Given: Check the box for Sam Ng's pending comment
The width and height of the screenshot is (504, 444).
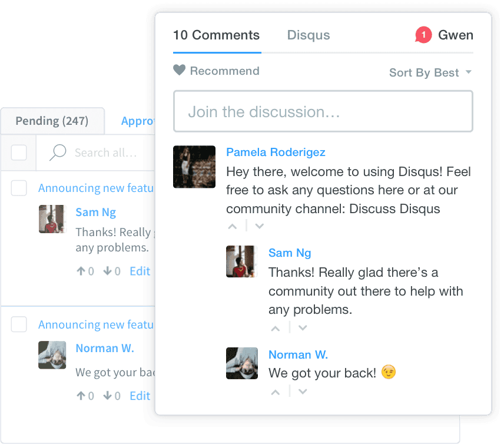Looking at the screenshot, I should [x=19, y=188].
